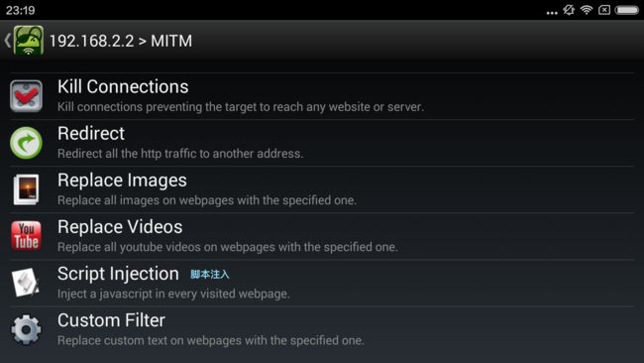
Task: Tap the Wi-Fi status bar icon
Action: point(587,10)
